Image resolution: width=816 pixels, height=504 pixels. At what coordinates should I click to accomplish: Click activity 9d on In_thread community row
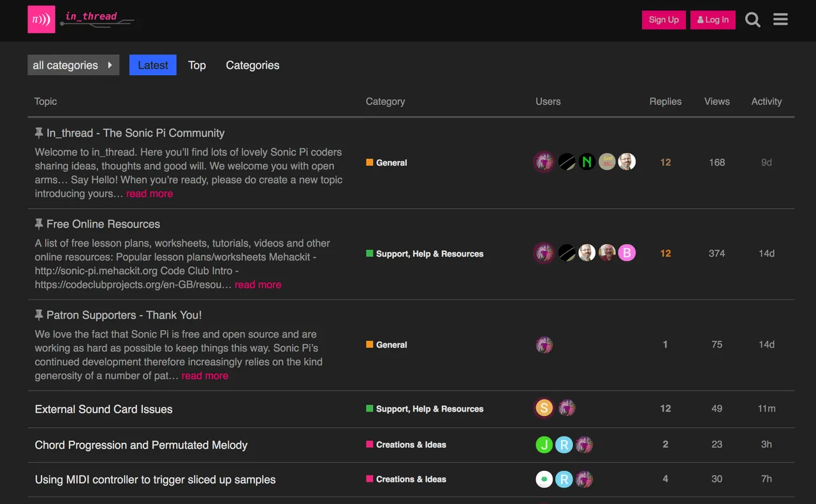pos(766,162)
